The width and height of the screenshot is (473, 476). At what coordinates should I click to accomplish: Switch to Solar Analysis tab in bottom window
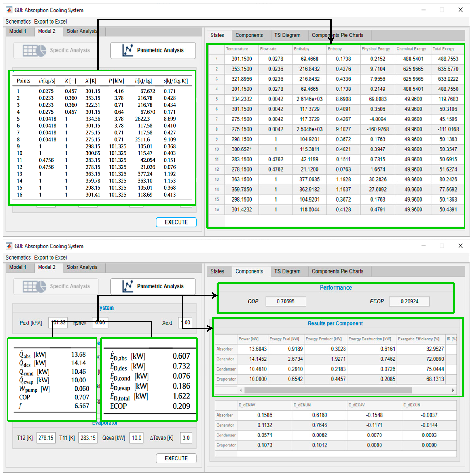(82, 267)
